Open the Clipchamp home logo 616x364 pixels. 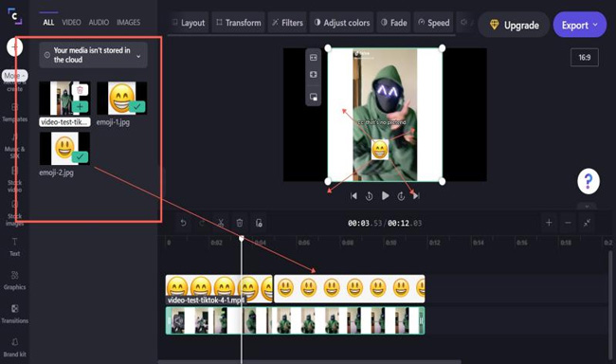[14, 16]
